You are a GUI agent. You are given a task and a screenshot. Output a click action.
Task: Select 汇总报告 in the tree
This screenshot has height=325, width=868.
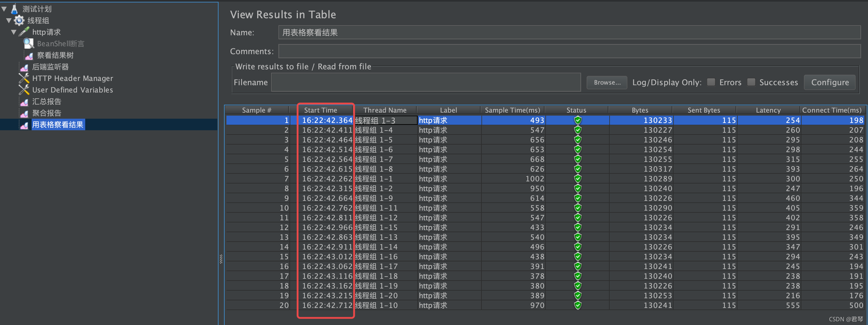47,102
